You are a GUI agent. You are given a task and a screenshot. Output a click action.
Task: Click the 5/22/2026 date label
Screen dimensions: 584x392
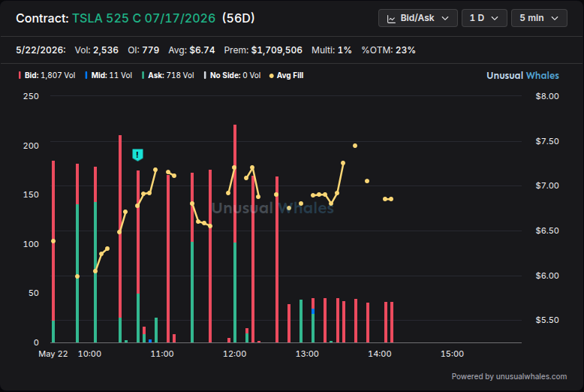pos(41,50)
